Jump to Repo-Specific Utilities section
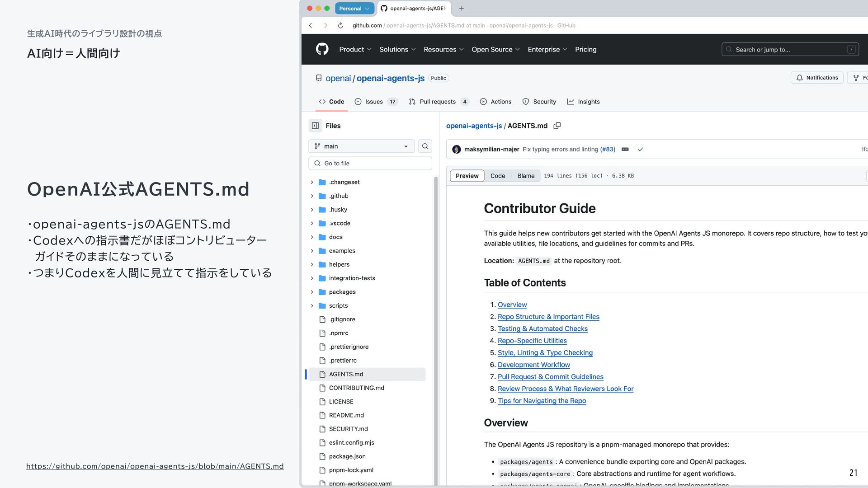The width and height of the screenshot is (868, 488). [532, 341]
